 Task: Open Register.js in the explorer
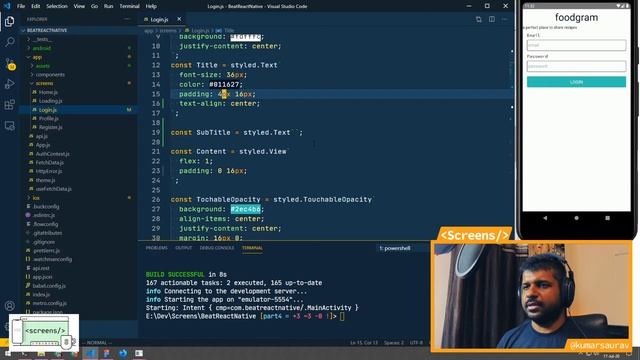[51, 127]
